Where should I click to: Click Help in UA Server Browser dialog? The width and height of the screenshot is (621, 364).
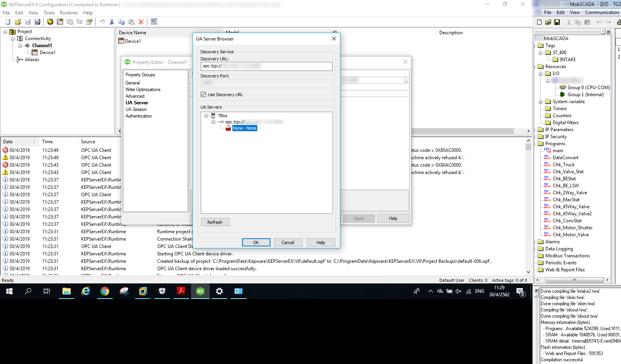point(321,243)
